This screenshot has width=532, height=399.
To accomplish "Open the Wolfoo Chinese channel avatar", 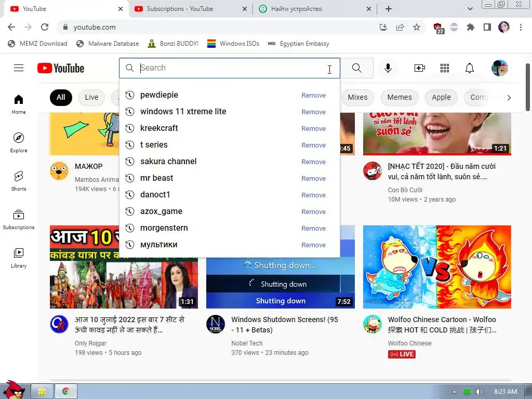I will point(372,324).
